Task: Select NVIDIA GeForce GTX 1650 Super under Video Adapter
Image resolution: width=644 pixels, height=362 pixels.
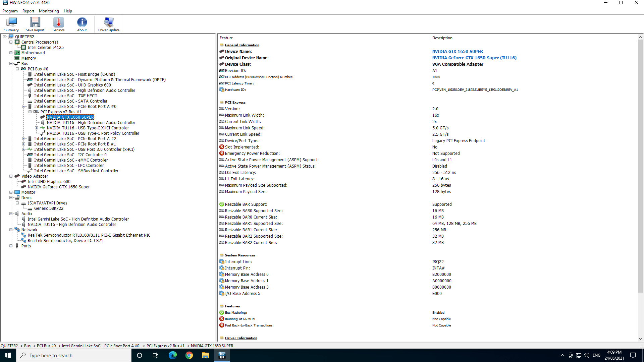Action: click(59, 187)
